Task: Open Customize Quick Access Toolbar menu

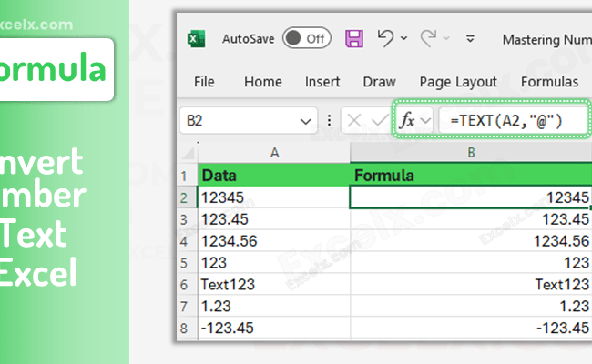Action: (x=470, y=38)
